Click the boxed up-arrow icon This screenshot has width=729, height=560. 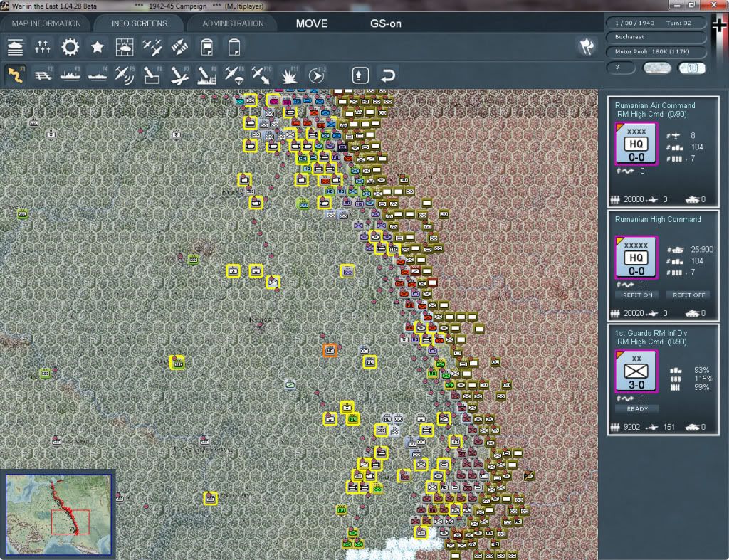(x=360, y=75)
